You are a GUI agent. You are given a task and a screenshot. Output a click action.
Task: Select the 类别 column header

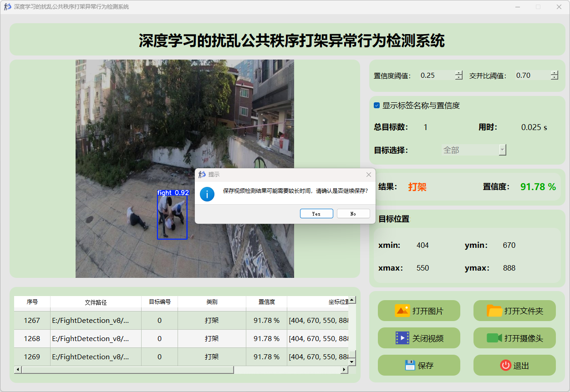point(212,302)
